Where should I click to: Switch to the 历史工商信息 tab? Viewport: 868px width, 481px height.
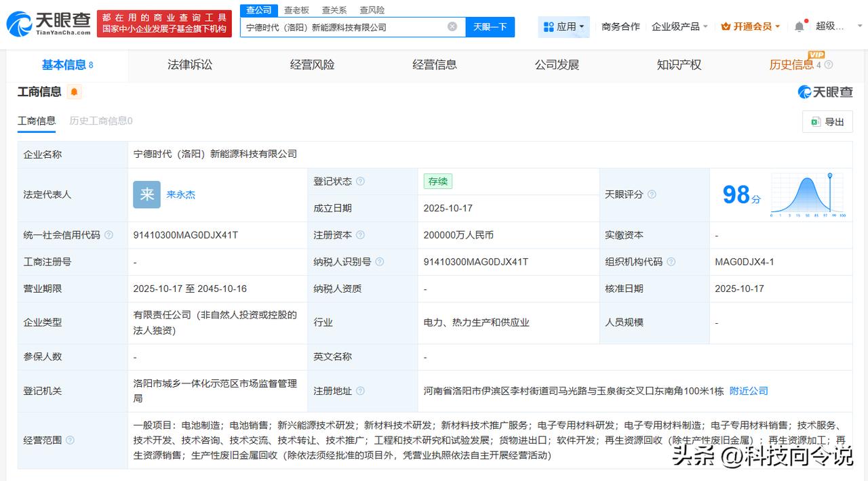click(100, 122)
